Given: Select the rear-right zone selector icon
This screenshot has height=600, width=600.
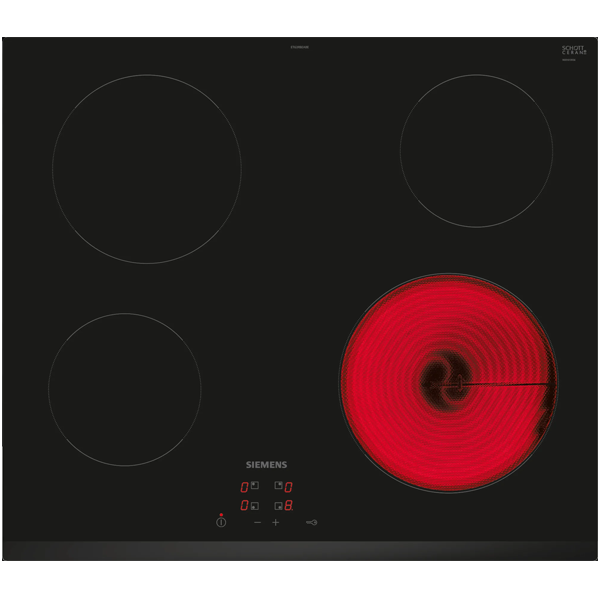Looking at the screenshot, I should 278,486.
